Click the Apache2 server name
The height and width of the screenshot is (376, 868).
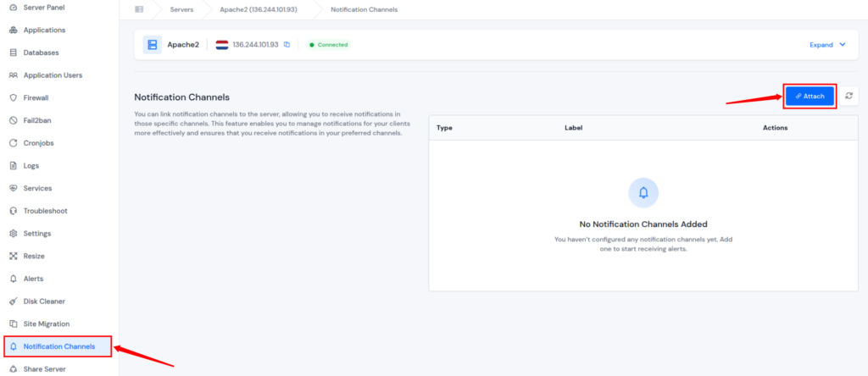click(183, 45)
